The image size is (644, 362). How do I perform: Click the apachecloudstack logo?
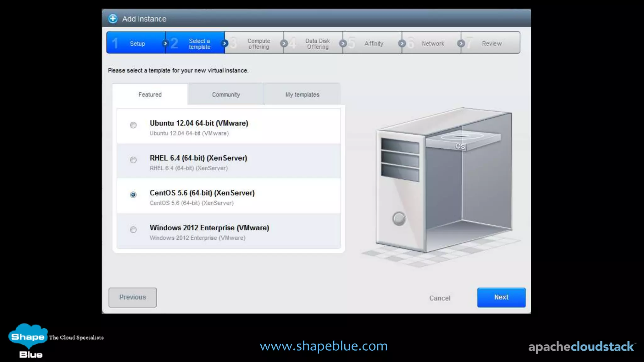pos(582,347)
